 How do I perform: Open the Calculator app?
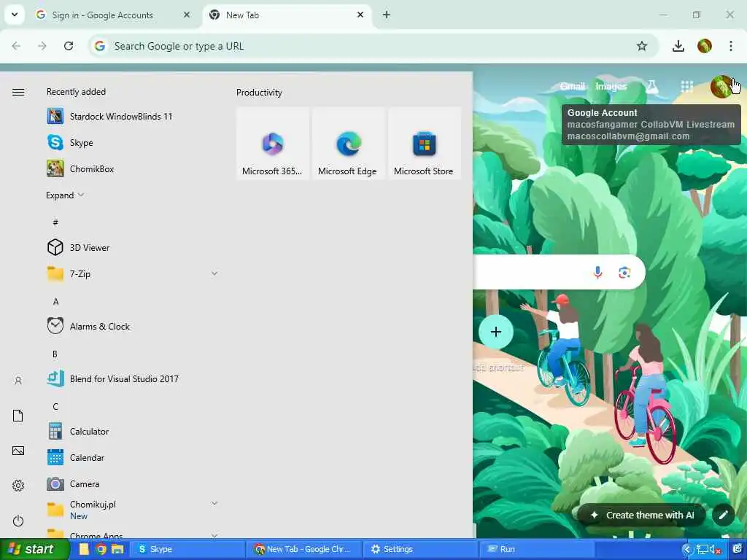[78, 432]
